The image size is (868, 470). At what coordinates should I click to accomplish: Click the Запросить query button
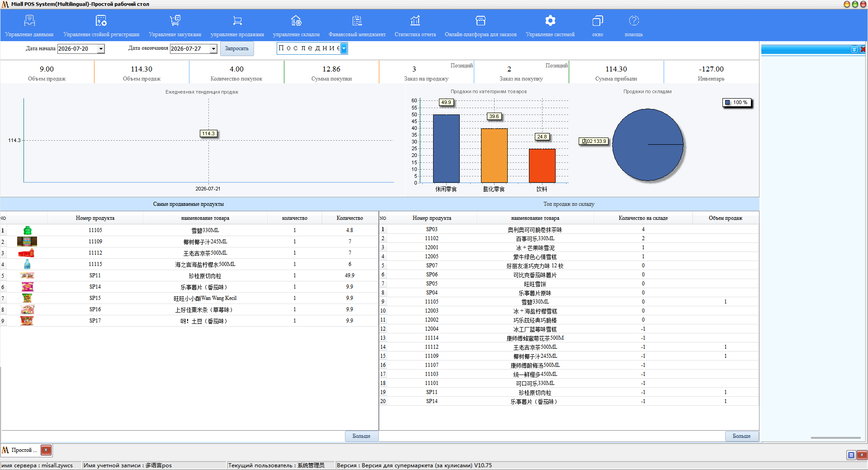coord(237,48)
